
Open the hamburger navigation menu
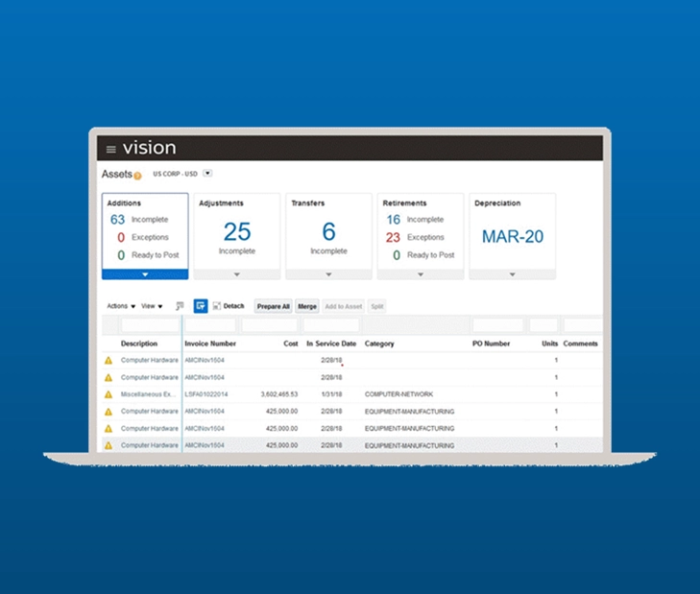111,149
